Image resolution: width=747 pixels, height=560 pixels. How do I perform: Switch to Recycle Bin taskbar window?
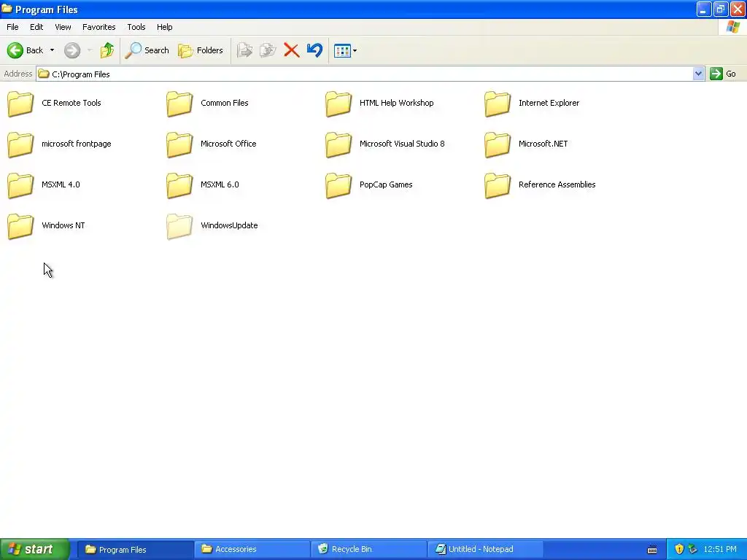pos(368,549)
